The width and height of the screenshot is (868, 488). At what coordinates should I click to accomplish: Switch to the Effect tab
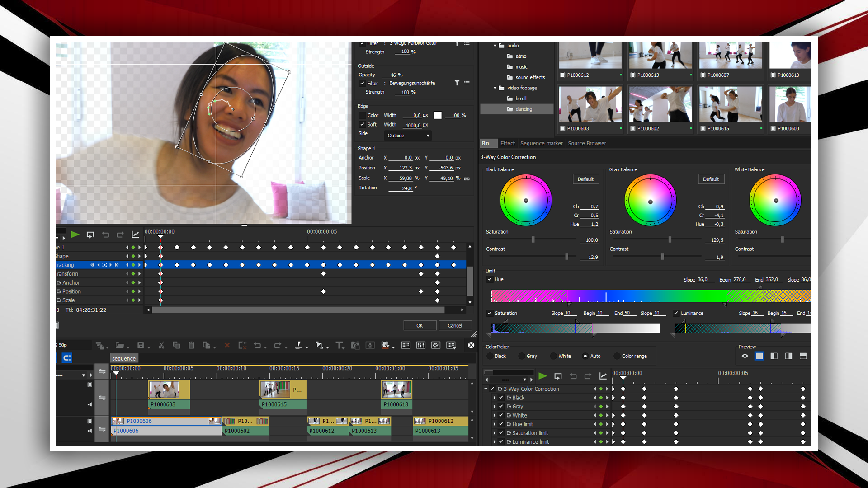507,144
